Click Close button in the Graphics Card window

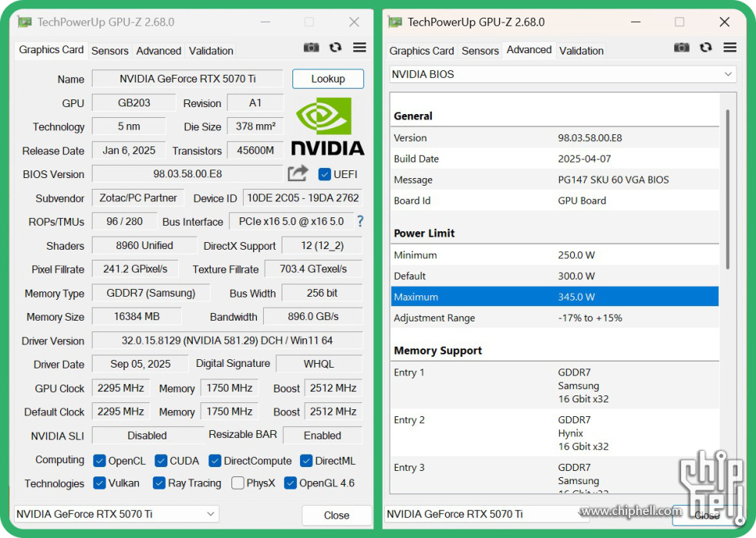point(336,515)
